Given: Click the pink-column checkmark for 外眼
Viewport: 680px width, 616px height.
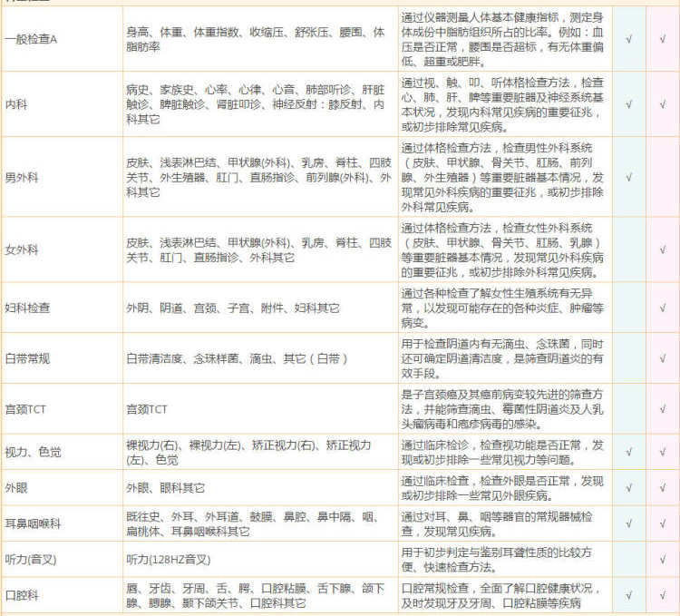Looking at the screenshot, I should click(x=662, y=488).
